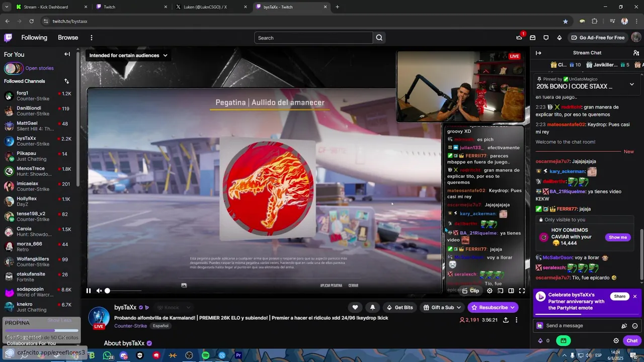
Task: Open Bits cheer icon in the chat input
Action: (x=624, y=325)
